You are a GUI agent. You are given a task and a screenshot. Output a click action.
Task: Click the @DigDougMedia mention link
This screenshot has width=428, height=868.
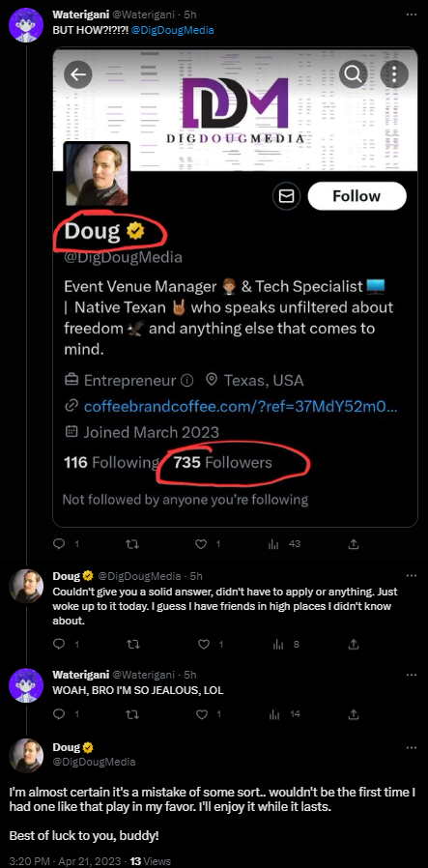tap(173, 30)
